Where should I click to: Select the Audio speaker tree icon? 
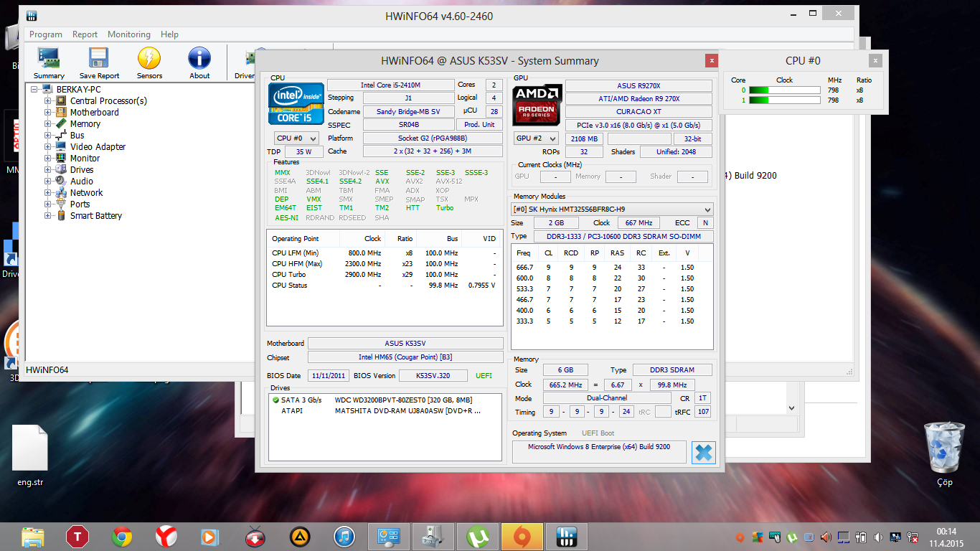(x=60, y=181)
